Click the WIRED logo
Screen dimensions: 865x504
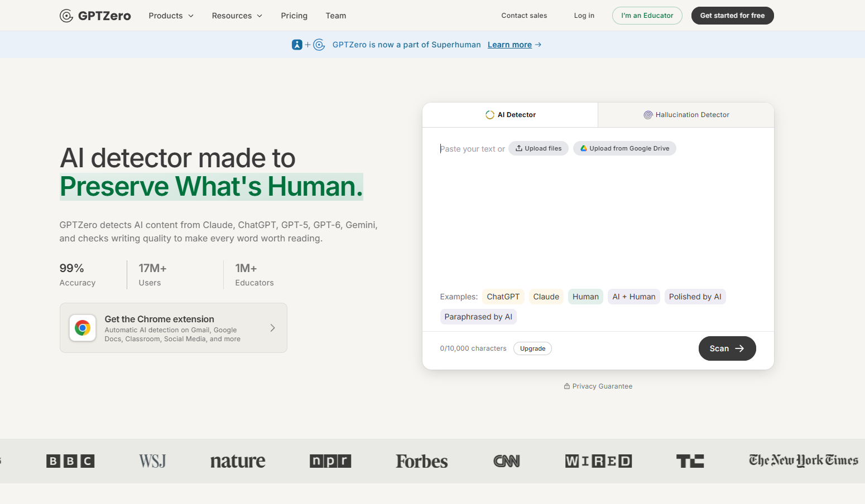[598, 461]
